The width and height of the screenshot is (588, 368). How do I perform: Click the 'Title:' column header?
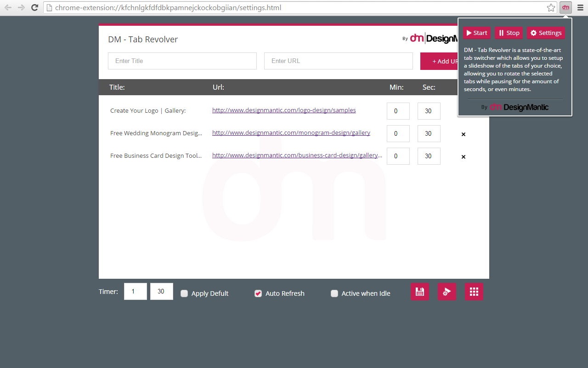(x=117, y=87)
